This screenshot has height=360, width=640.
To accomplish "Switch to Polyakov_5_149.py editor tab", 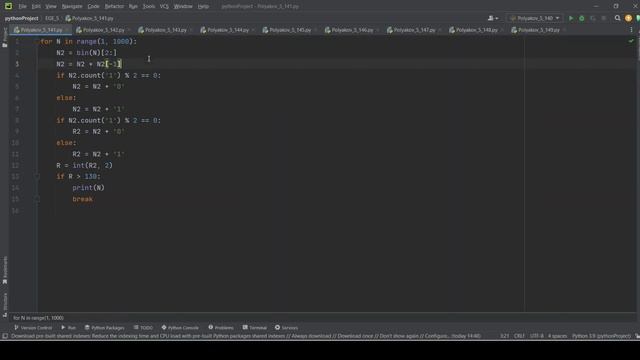I will click(538, 30).
